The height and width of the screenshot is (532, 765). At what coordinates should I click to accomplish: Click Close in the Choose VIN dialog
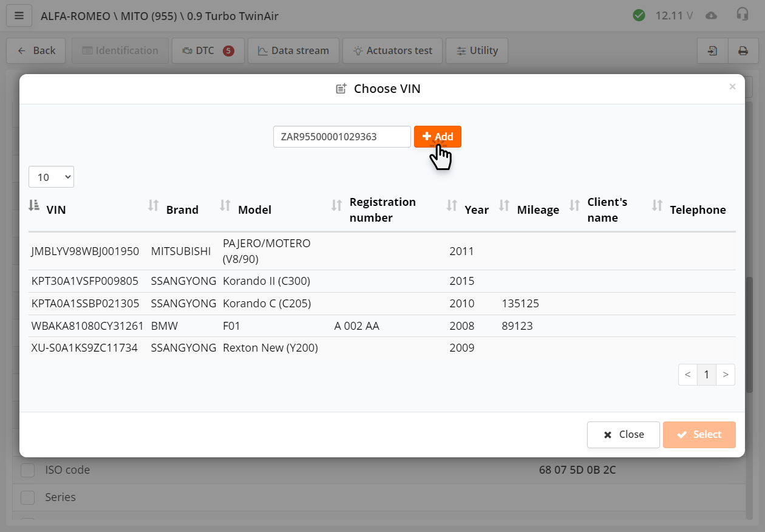[x=623, y=434]
